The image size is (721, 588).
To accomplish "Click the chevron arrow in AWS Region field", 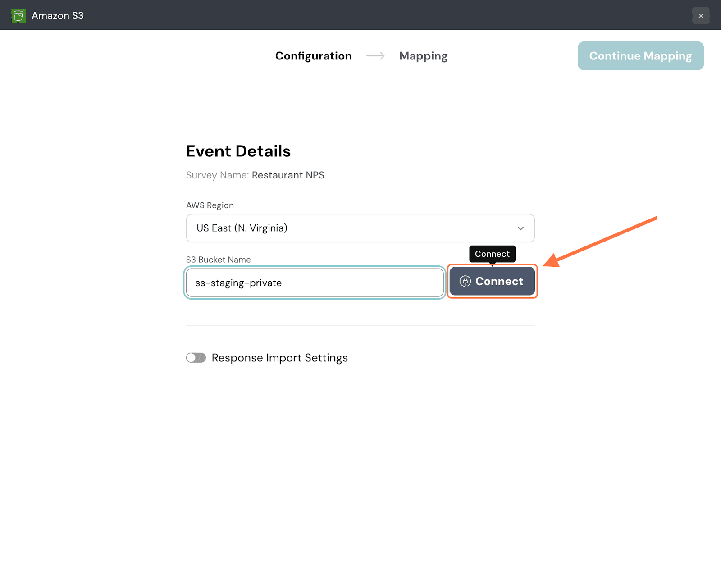I will pyautogui.click(x=520, y=228).
